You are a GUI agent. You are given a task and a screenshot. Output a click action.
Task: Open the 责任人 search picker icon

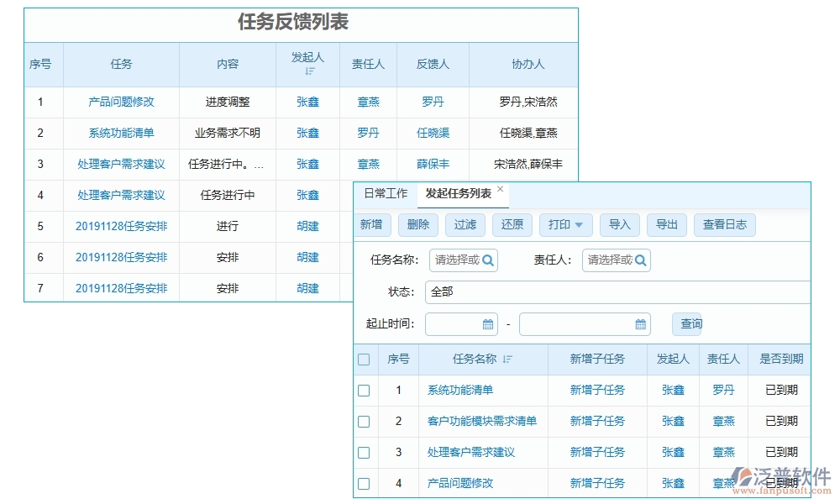pyautogui.click(x=640, y=260)
